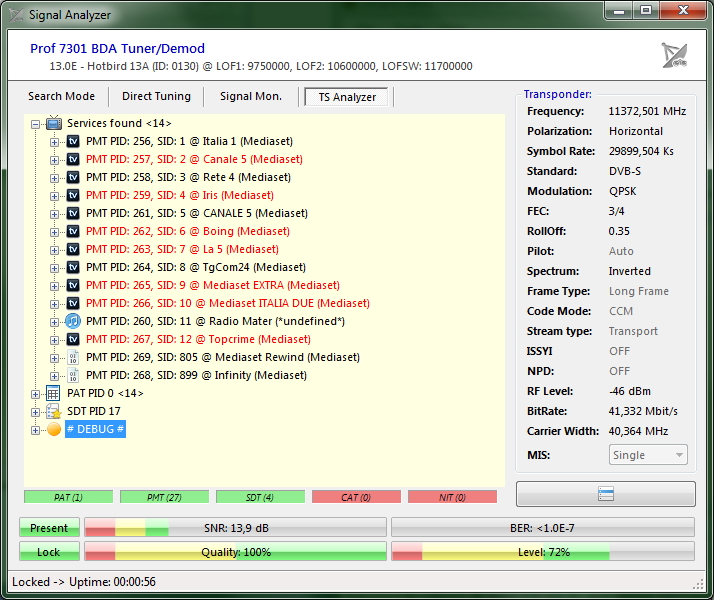Click the list button below Transponder panel
This screenshot has width=714, height=600.
[x=606, y=493]
